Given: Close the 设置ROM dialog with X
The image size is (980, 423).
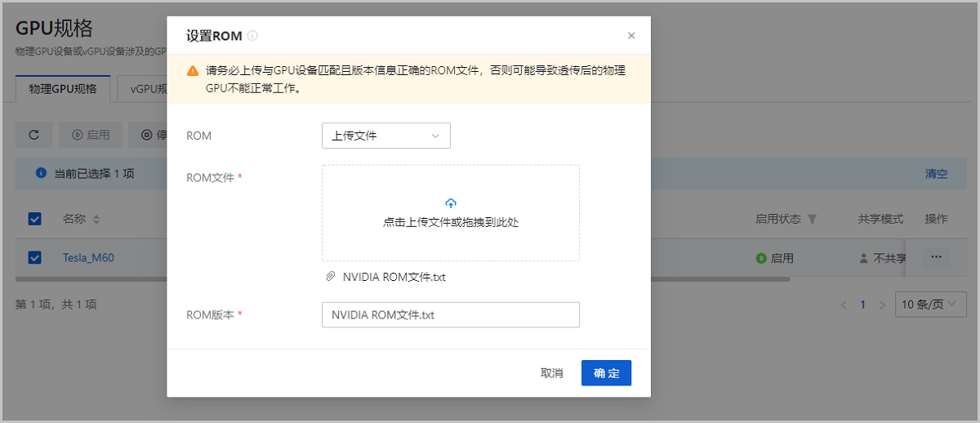Looking at the screenshot, I should coord(631,36).
